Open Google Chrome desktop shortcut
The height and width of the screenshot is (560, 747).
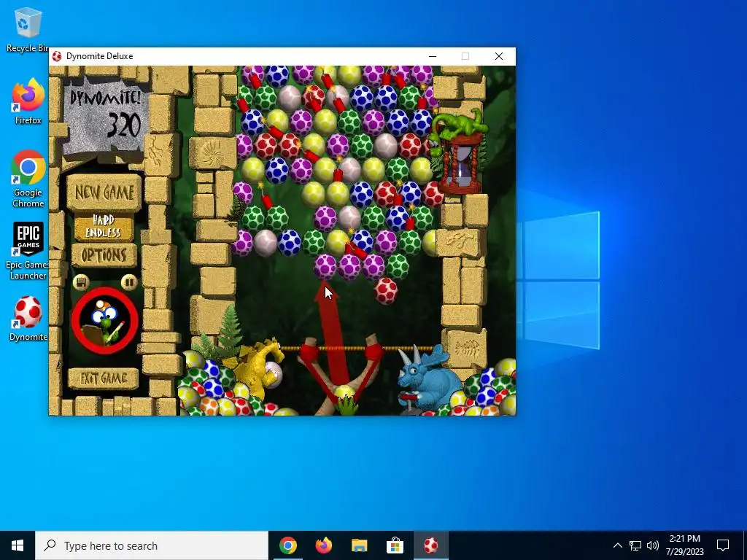coord(28,179)
